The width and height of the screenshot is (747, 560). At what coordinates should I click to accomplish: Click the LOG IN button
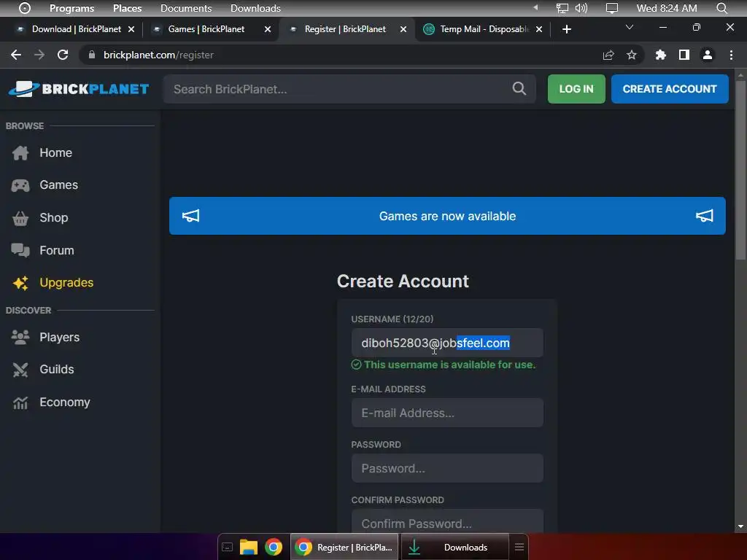576,89
